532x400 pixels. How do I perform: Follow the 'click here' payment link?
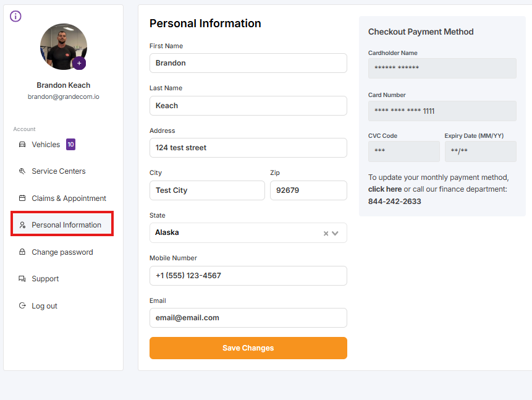pyautogui.click(x=385, y=189)
